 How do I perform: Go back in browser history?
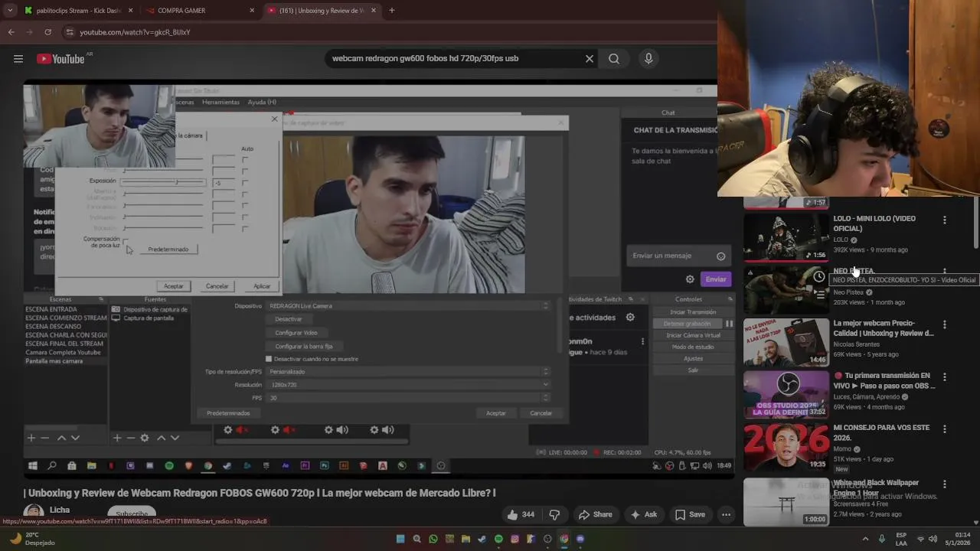point(11,32)
